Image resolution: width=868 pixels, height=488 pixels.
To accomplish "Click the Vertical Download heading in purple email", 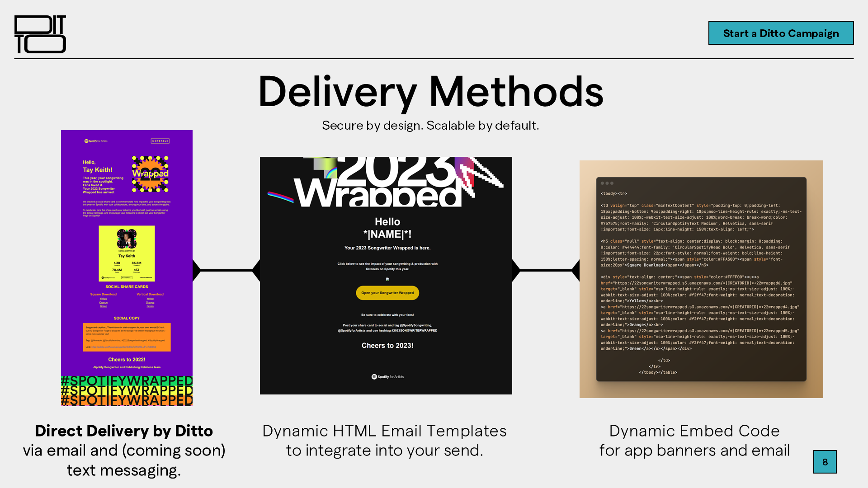I will (x=150, y=294).
